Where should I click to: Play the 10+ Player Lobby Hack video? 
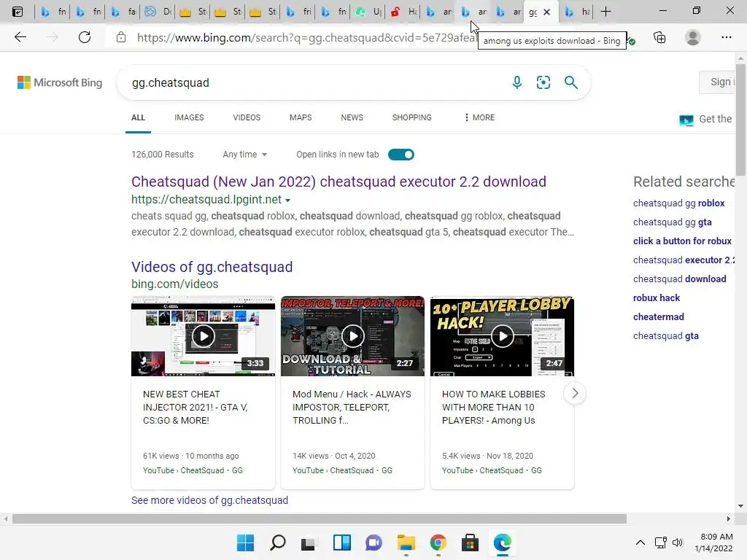[x=502, y=336]
